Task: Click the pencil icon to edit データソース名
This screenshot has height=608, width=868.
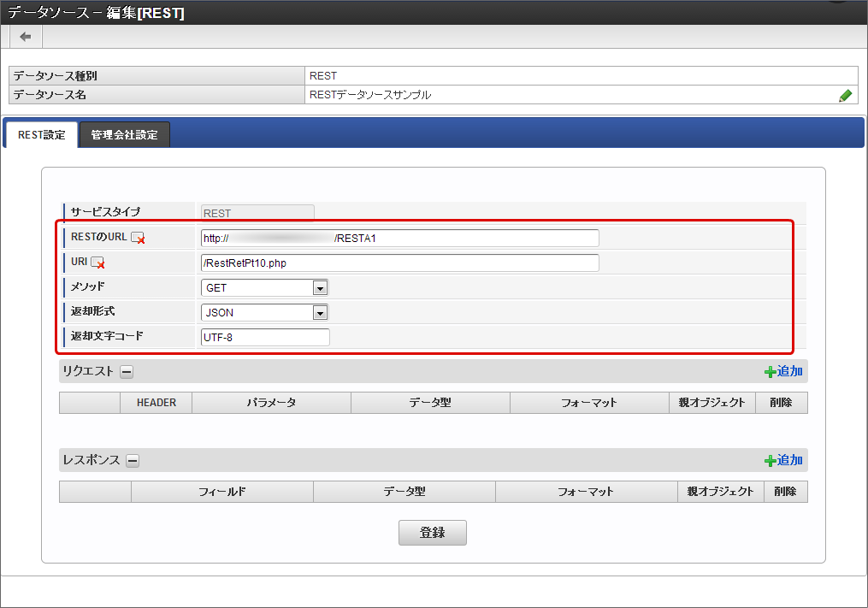Action: pos(845,96)
